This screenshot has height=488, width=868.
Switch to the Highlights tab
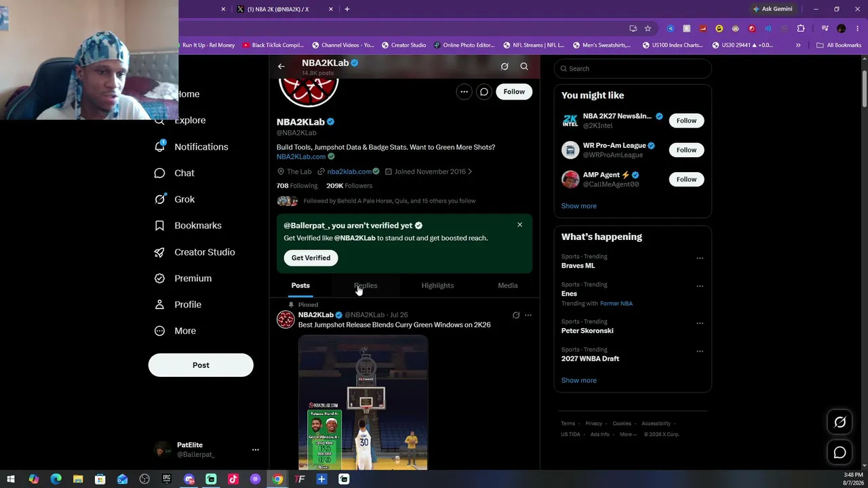[437, 285]
